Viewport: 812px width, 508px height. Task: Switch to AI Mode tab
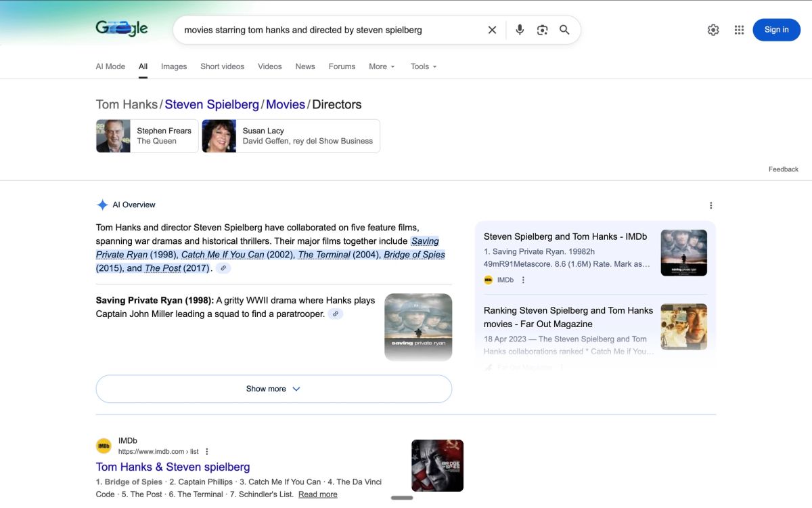pos(110,66)
